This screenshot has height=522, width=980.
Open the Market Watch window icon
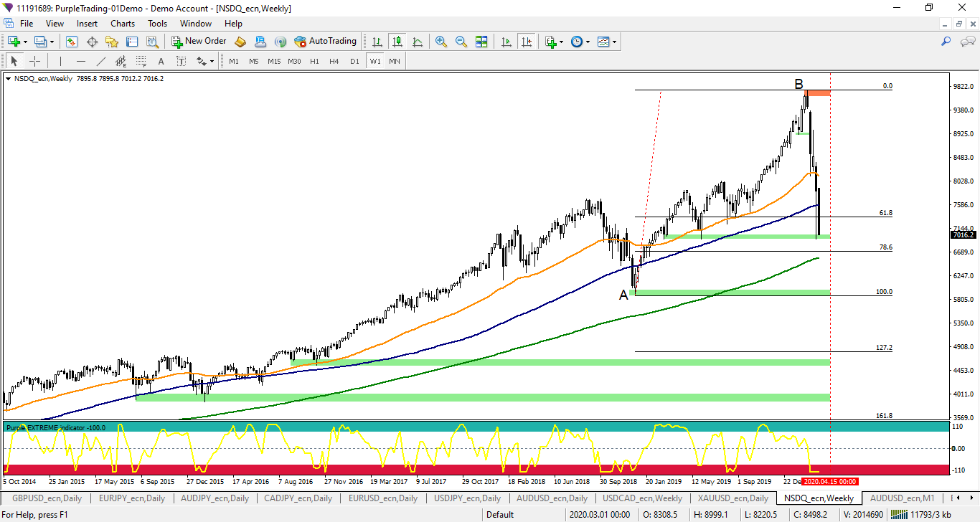click(72, 42)
